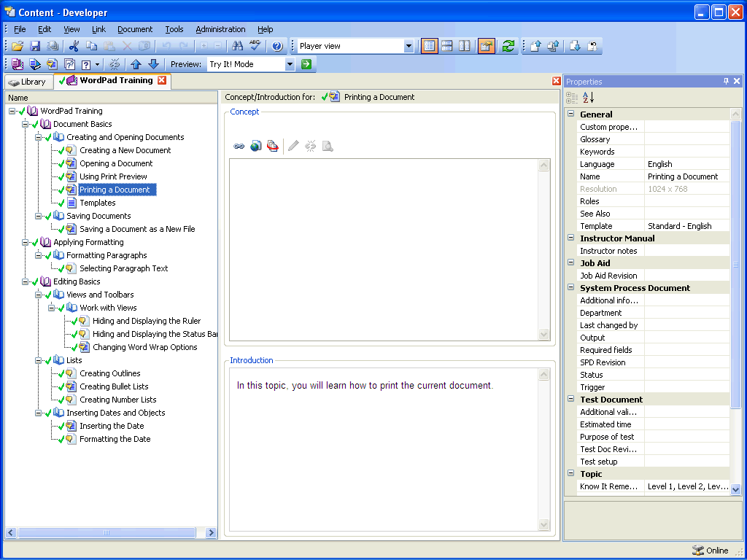Image resolution: width=747 pixels, height=560 pixels.
Task: Collapse Creating and Opening Documents node
Action: tap(39, 137)
